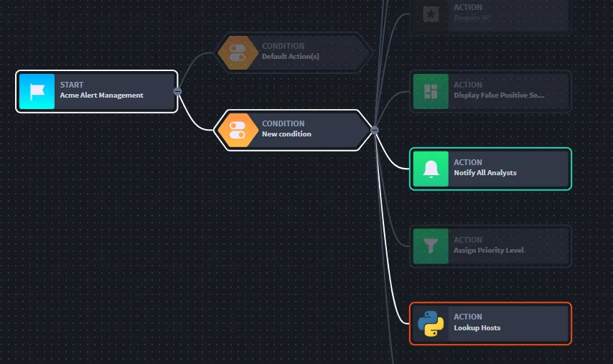Click the blue flag Start icon

coord(37,91)
